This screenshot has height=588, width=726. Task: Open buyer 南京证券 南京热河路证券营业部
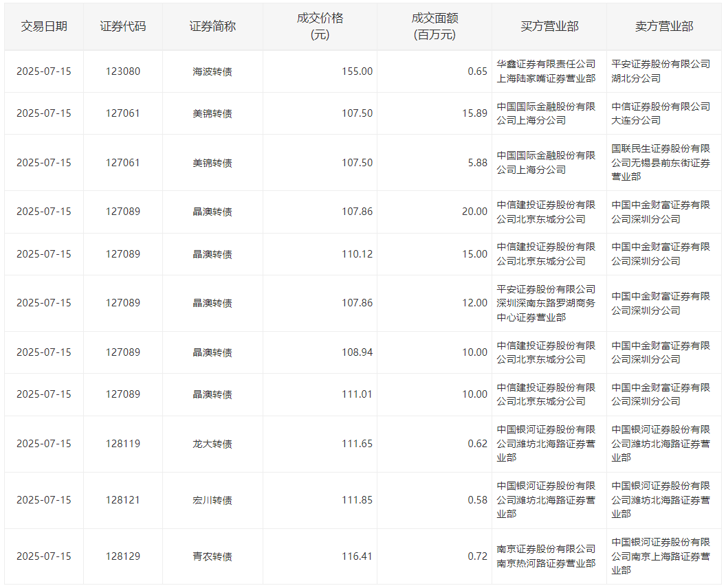[x=546, y=556]
